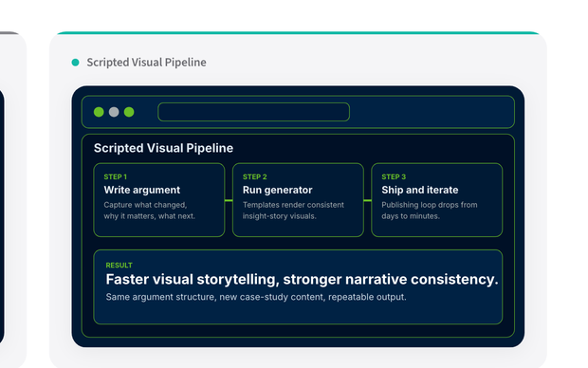The height and width of the screenshot is (368, 588).
Task: Click the teal dot beside the card title
Action: [x=75, y=63]
